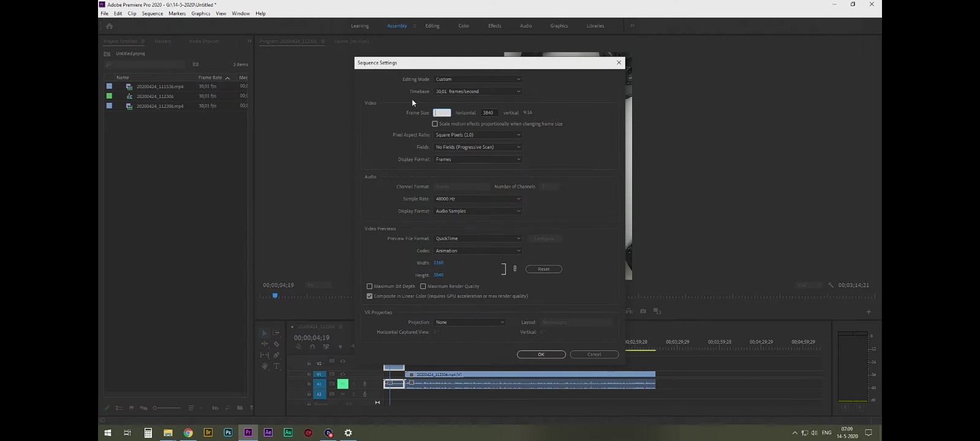980x441 pixels.
Task: Toggle V2 track output eye icon
Action: [x=342, y=361]
